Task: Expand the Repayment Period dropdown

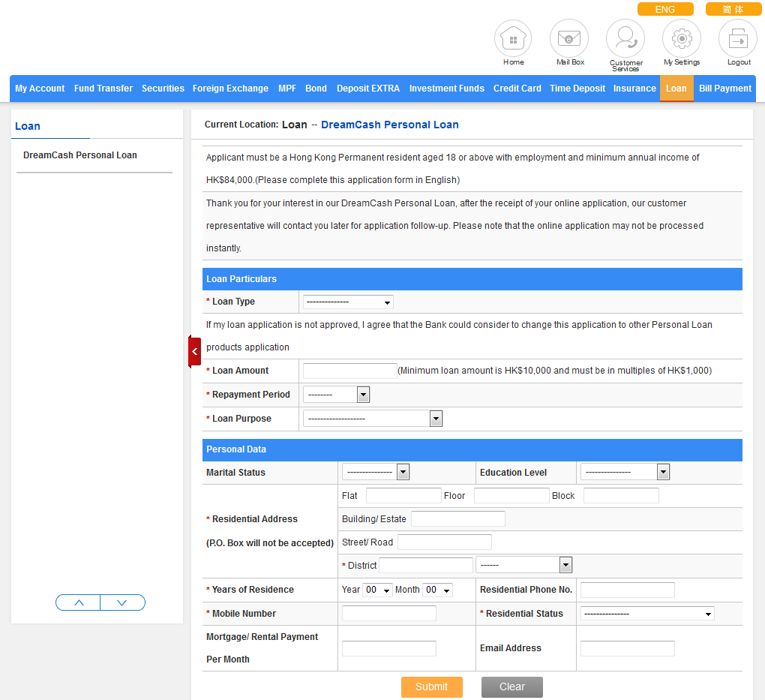Action: pyautogui.click(x=336, y=395)
